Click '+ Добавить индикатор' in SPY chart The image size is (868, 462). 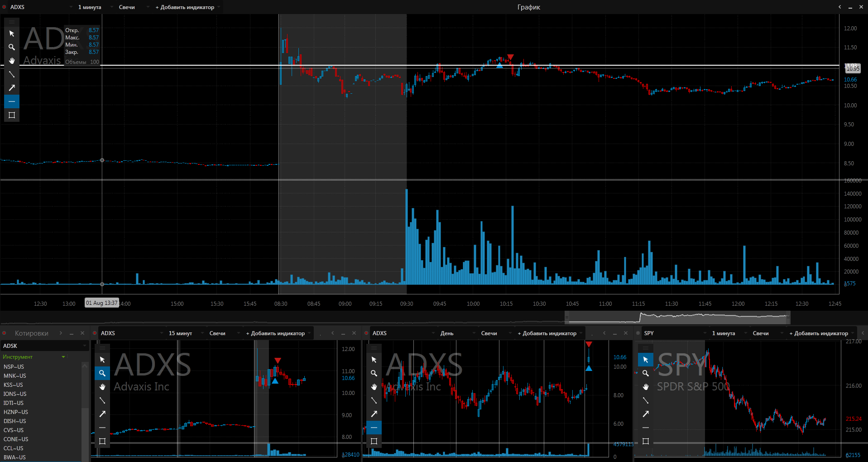(x=821, y=333)
